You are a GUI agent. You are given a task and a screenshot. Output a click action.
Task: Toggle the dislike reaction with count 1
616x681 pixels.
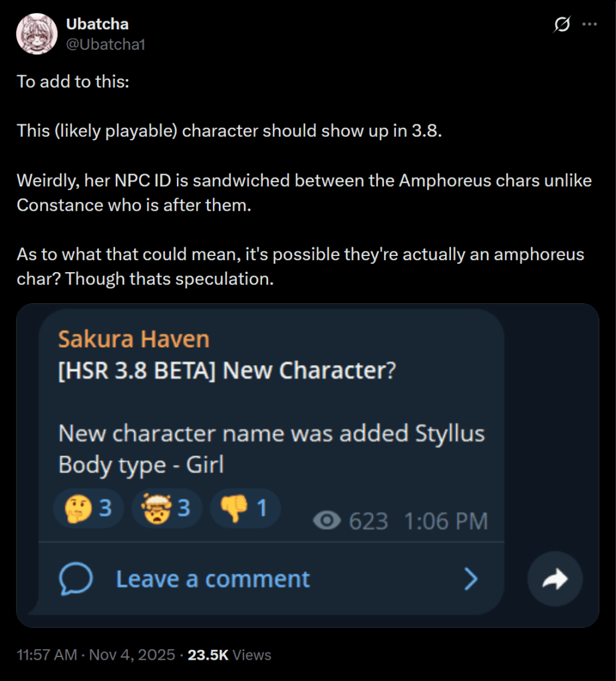(x=245, y=507)
